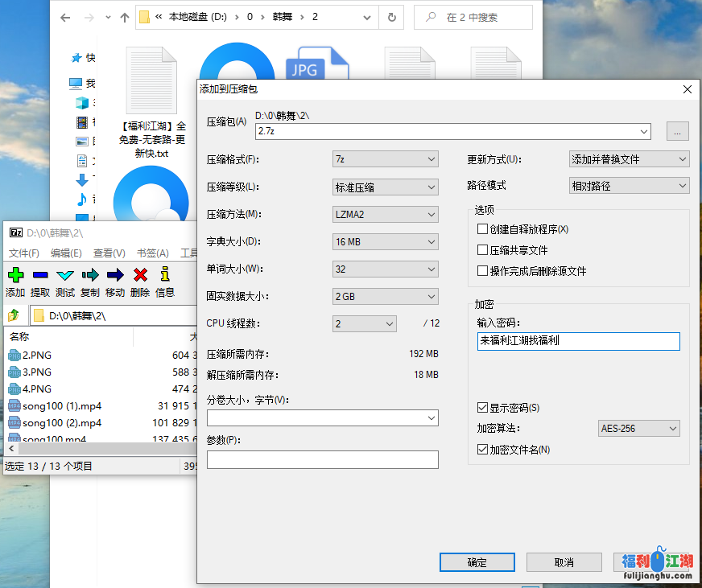
Task: Click the blue Extract (提取) icon
Action: pyautogui.click(x=40, y=275)
